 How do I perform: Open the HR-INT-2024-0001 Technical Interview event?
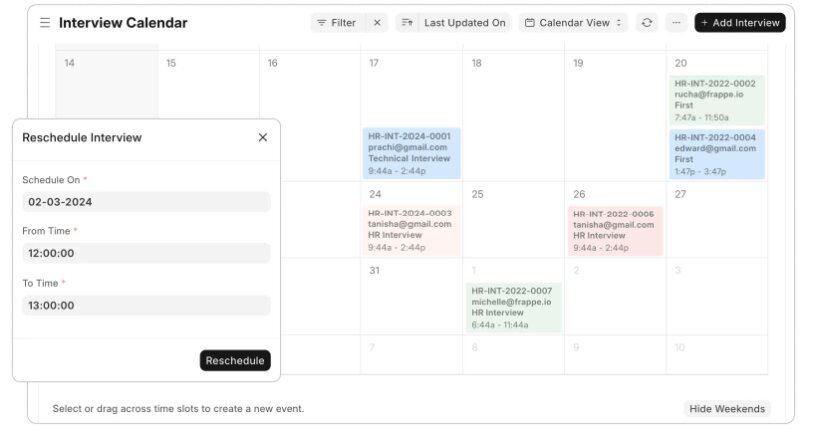[x=411, y=153]
